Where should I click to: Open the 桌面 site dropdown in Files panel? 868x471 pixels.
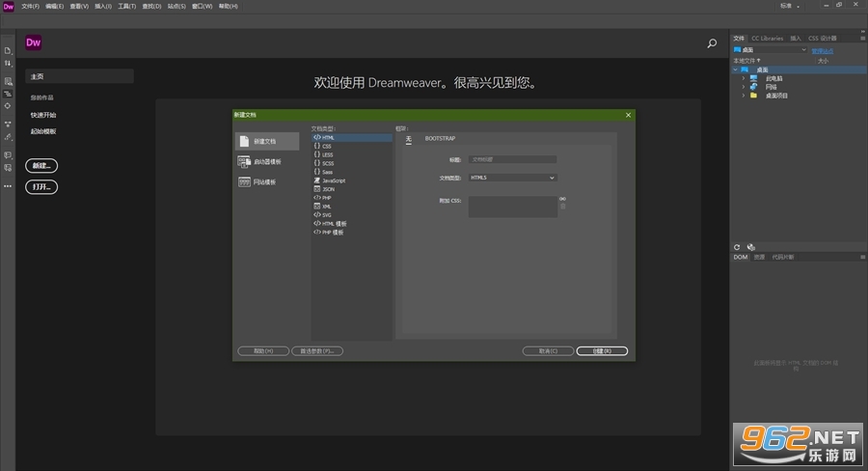(770, 50)
